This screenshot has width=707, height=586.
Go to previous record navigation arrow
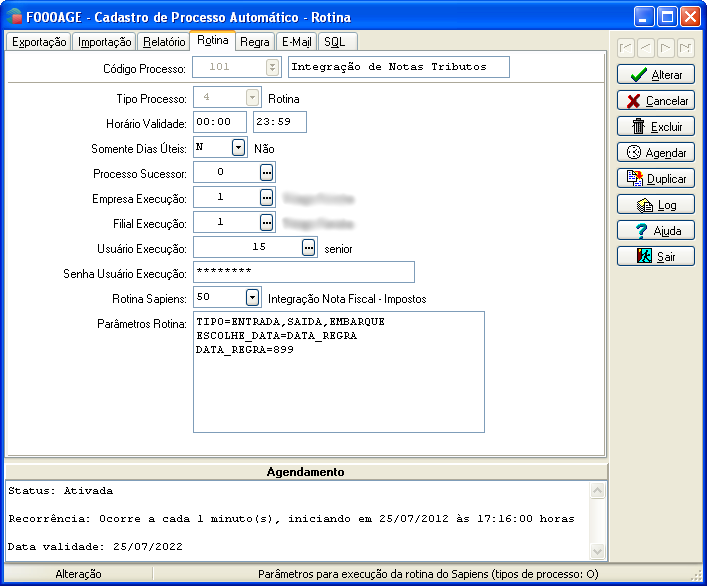tap(646, 47)
